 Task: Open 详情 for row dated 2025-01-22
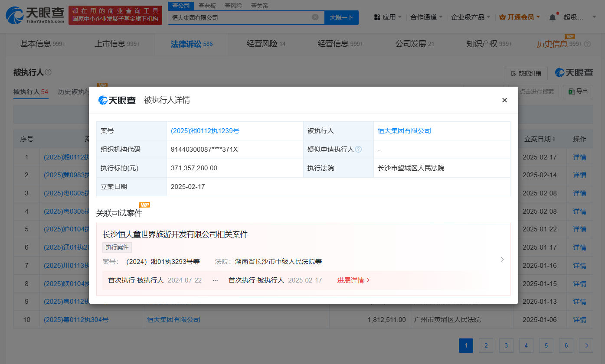coord(579,229)
